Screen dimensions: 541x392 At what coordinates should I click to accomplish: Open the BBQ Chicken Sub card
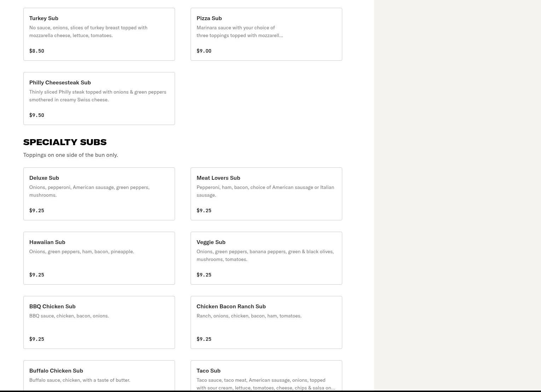(x=99, y=322)
